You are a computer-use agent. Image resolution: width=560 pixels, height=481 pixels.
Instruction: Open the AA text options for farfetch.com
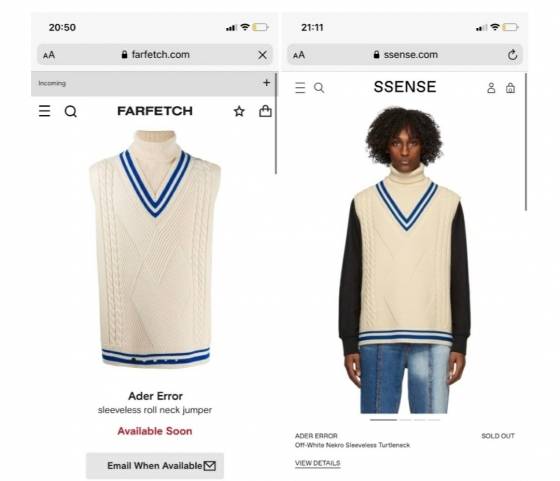49,55
